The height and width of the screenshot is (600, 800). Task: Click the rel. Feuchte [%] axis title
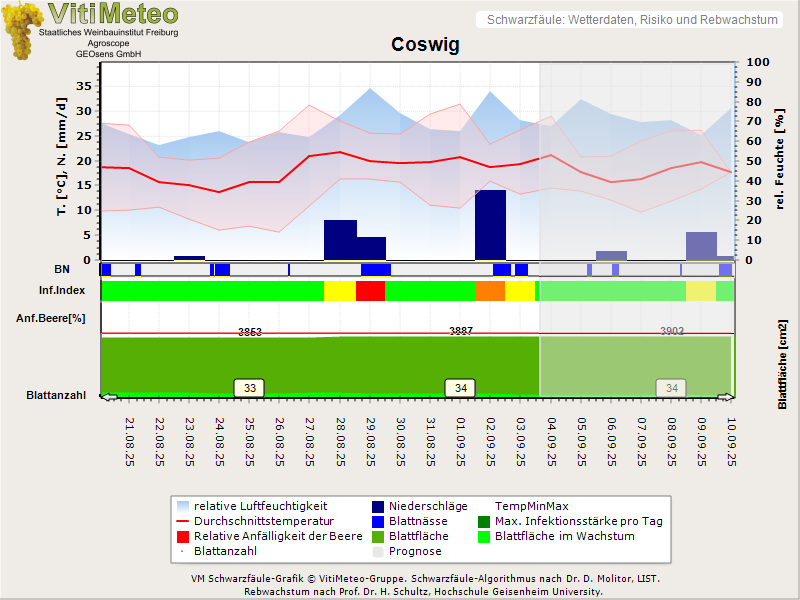pos(779,159)
